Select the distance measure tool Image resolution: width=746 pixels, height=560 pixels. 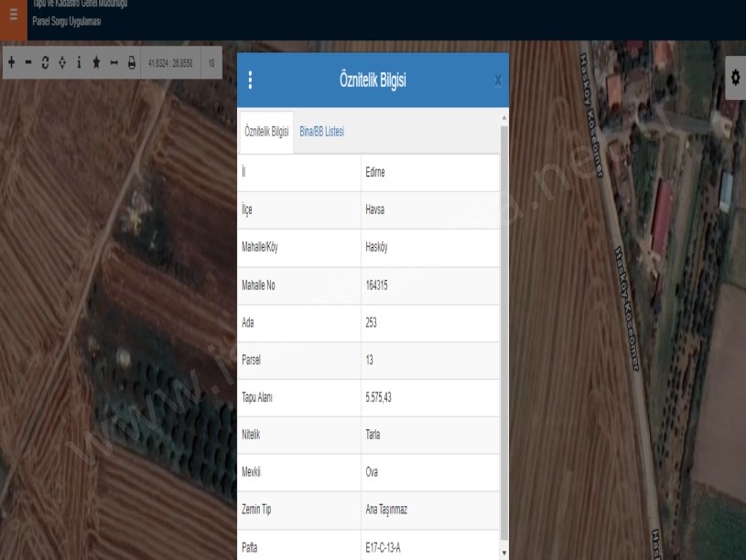(x=114, y=62)
